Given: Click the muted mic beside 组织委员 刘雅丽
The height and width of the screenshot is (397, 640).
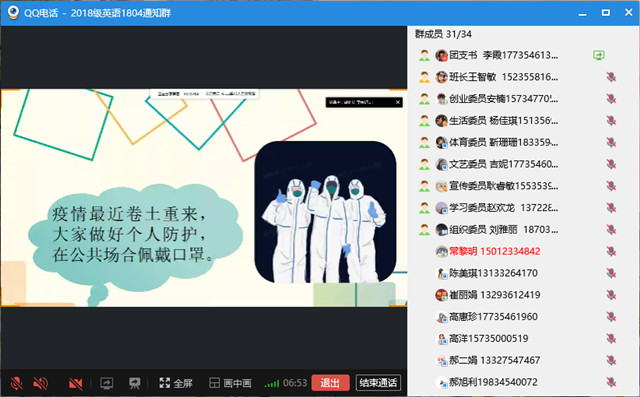Looking at the screenshot, I should 611,230.
